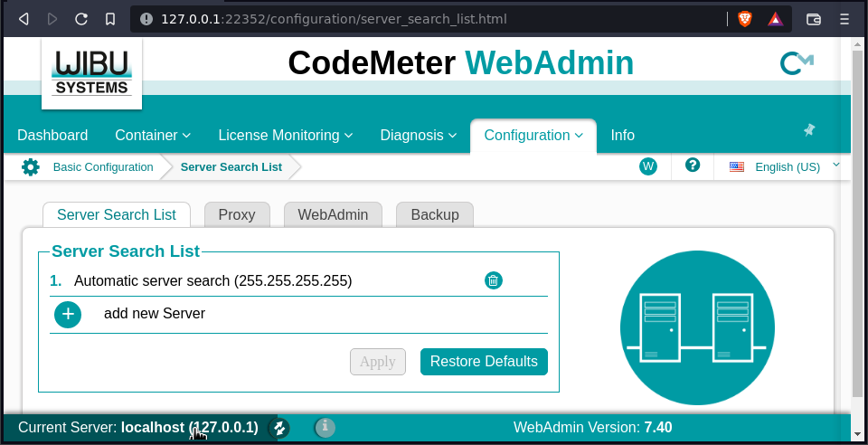Click the Apply button
The image size is (868, 445).
tap(378, 362)
